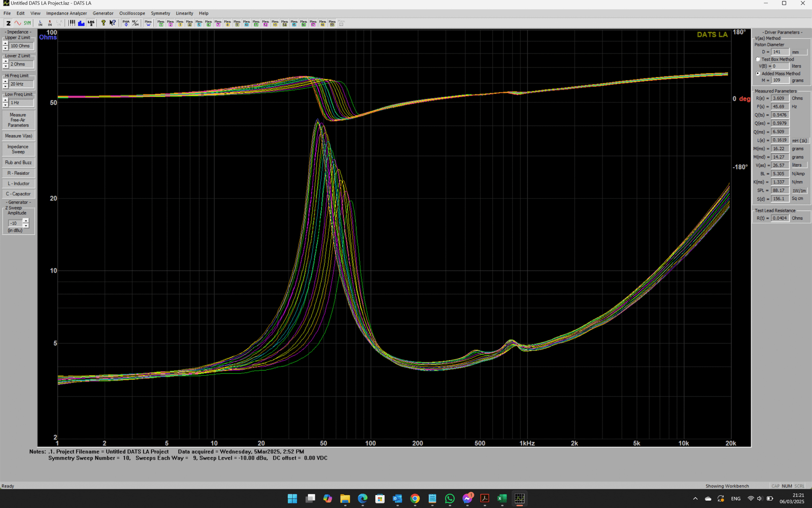The height and width of the screenshot is (508, 812).
Task: Open the Impedance Analyzer menu
Action: (x=66, y=13)
